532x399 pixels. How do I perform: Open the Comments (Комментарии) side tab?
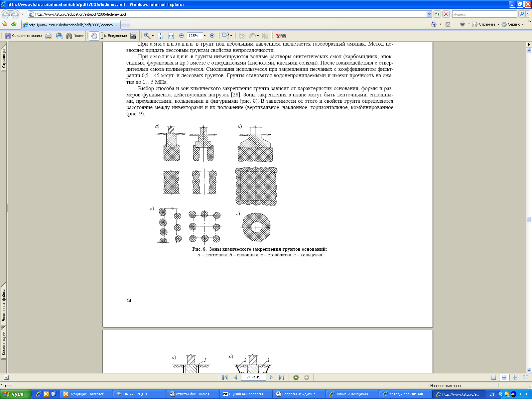click(4, 343)
